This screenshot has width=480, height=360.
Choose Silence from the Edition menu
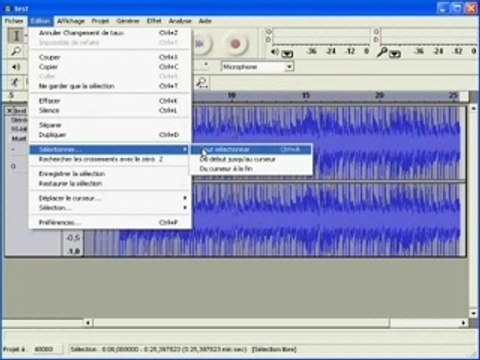[x=110, y=110]
